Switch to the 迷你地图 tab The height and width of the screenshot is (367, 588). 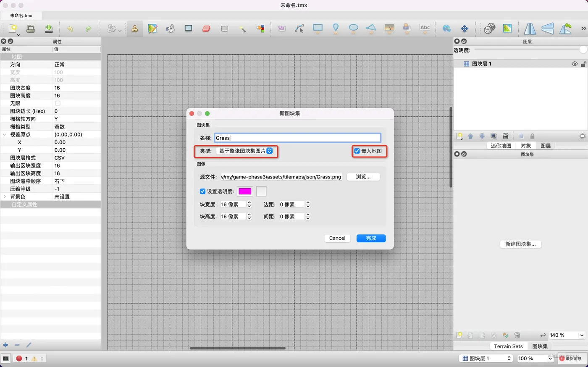[501, 146]
